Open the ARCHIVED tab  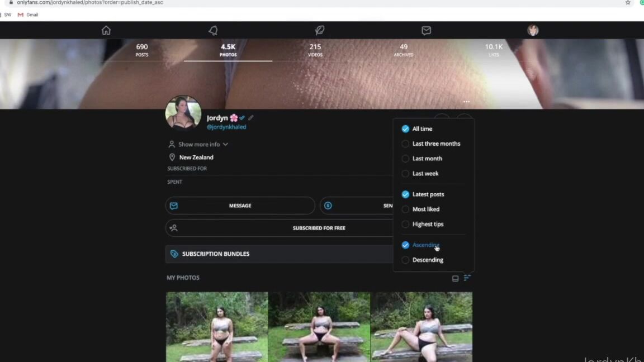[x=403, y=50]
